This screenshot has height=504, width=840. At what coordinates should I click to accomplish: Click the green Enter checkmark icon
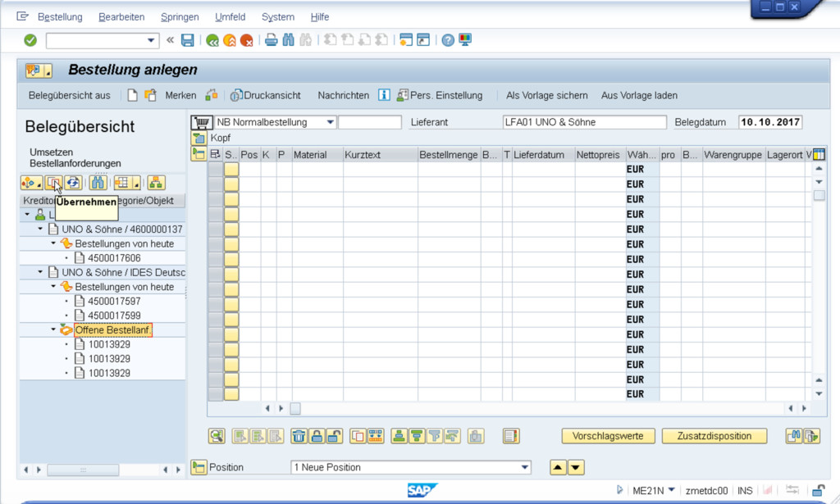(x=30, y=40)
